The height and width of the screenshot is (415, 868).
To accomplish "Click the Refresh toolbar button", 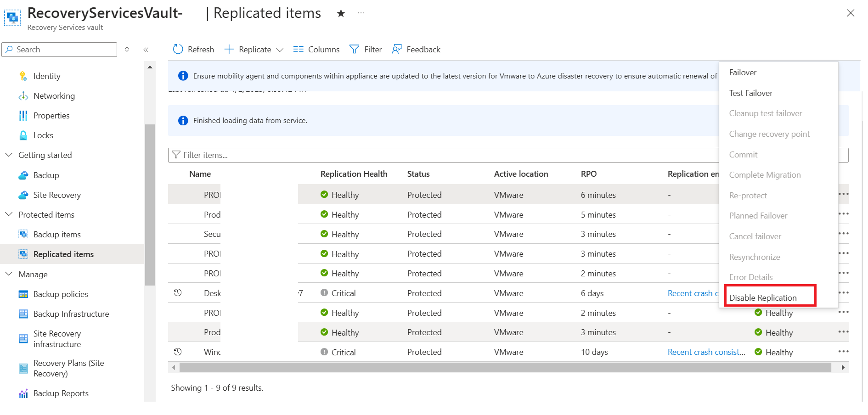I will click(193, 50).
